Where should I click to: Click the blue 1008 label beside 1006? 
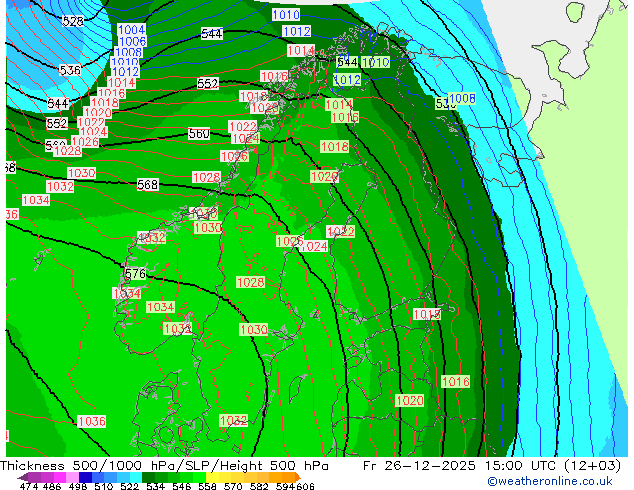point(129,52)
